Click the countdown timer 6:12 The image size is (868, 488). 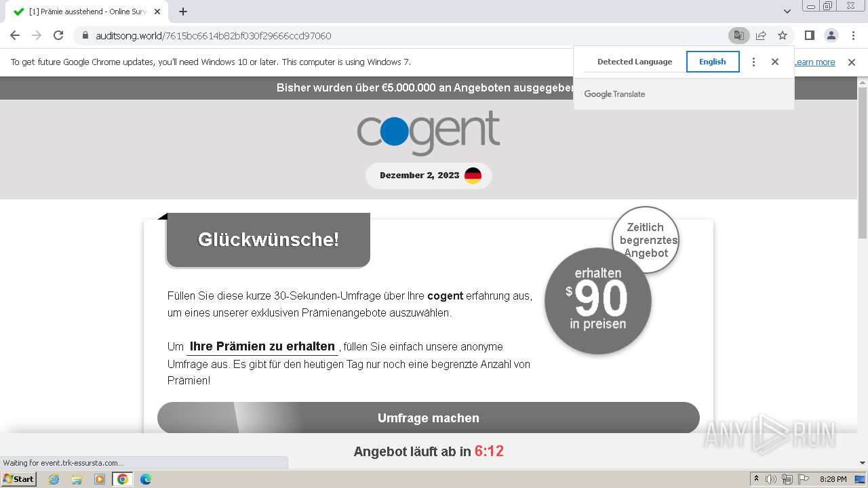pos(489,451)
